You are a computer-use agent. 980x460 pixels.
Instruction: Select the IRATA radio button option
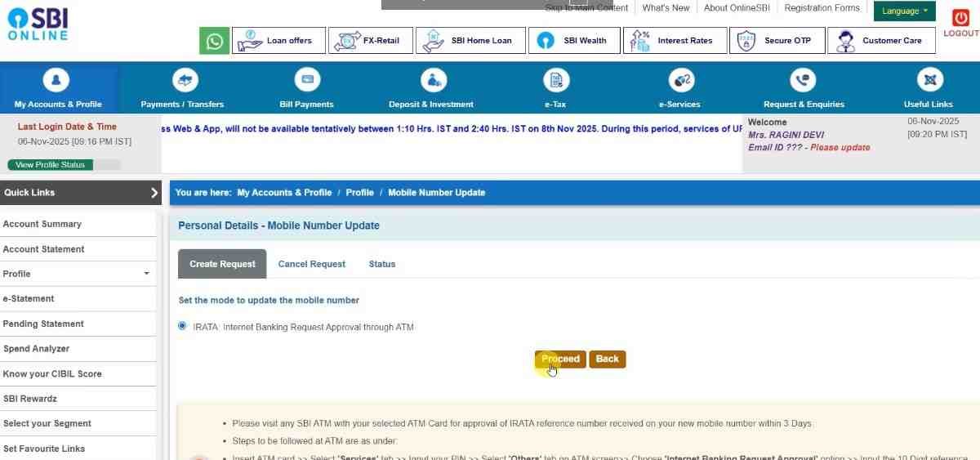coord(182,326)
